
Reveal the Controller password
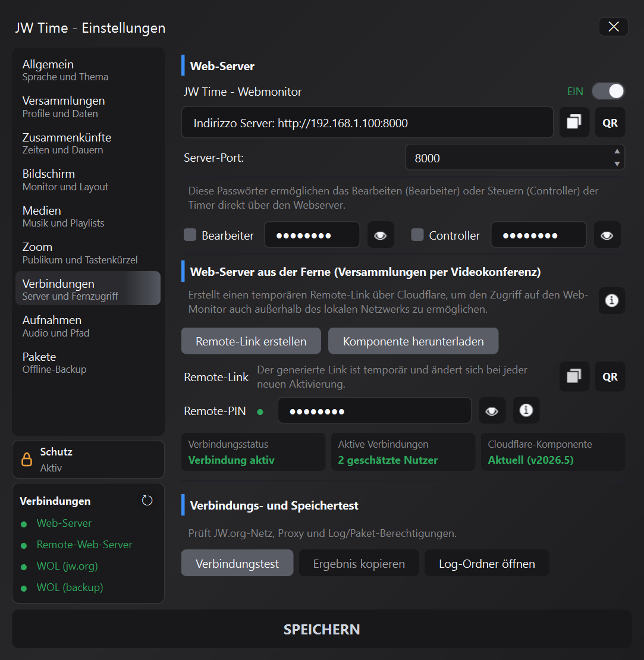[x=607, y=235]
